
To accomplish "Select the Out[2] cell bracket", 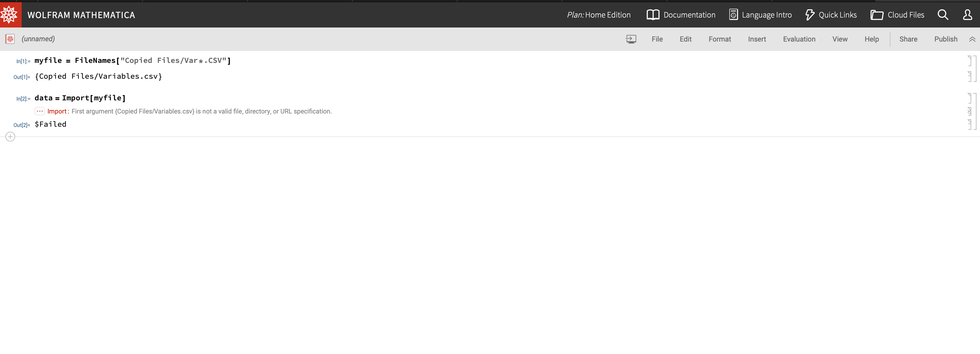I will 970,124.
